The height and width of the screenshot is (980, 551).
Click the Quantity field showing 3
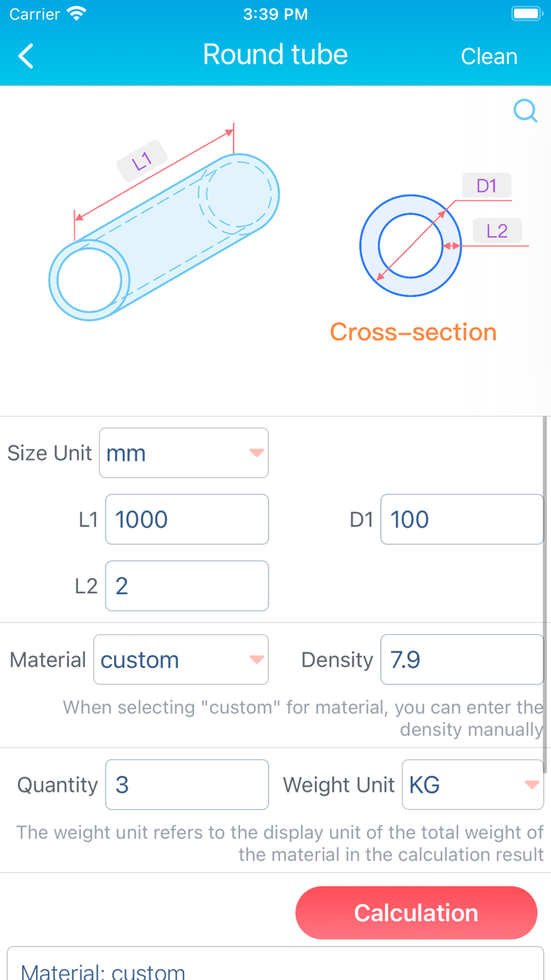[186, 785]
